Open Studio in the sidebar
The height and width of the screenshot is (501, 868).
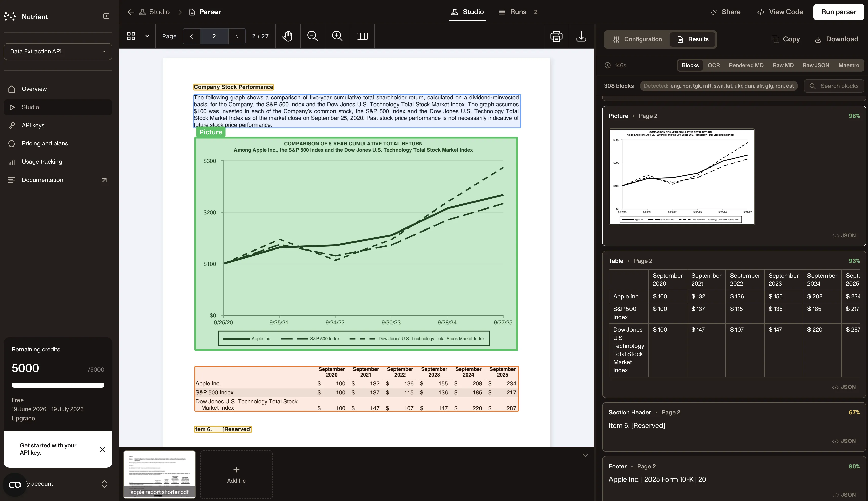tap(58, 107)
